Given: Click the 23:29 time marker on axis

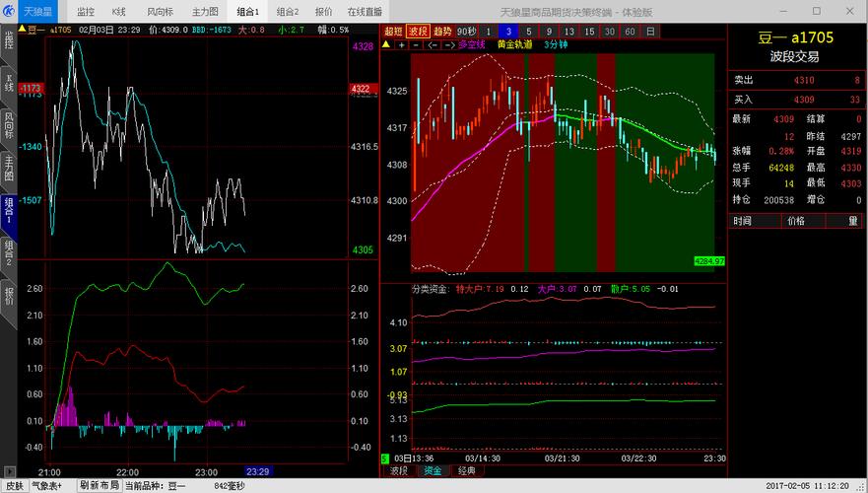Looking at the screenshot, I should click(257, 471).
